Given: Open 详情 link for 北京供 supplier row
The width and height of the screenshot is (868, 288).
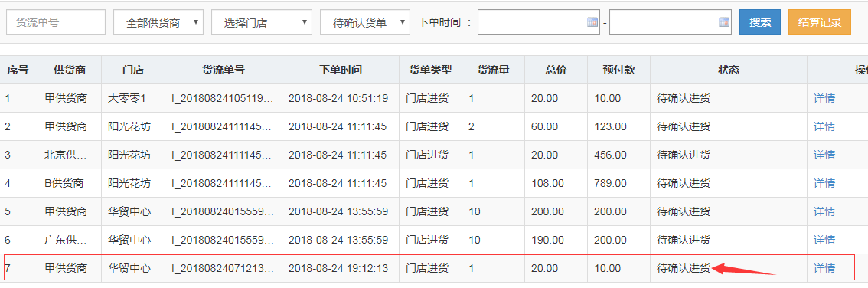Looking at the screenshot, I should point(824,155).
